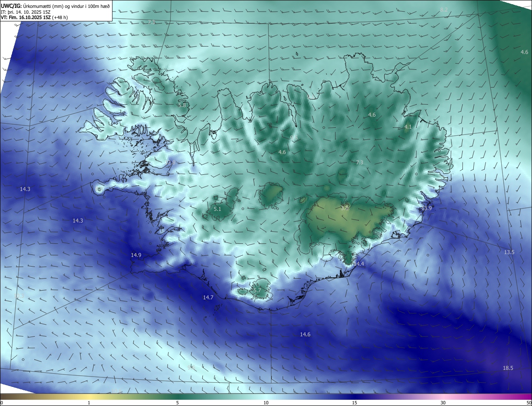Click the legend tick label 10
This screenshot has width=532, height=406.
(x=266, y=403)
